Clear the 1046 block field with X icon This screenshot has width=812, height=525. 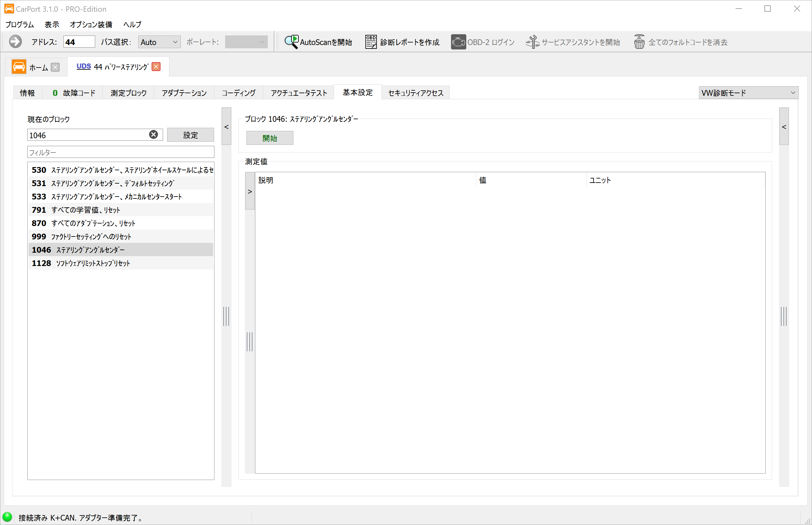[x=154, y=135]
